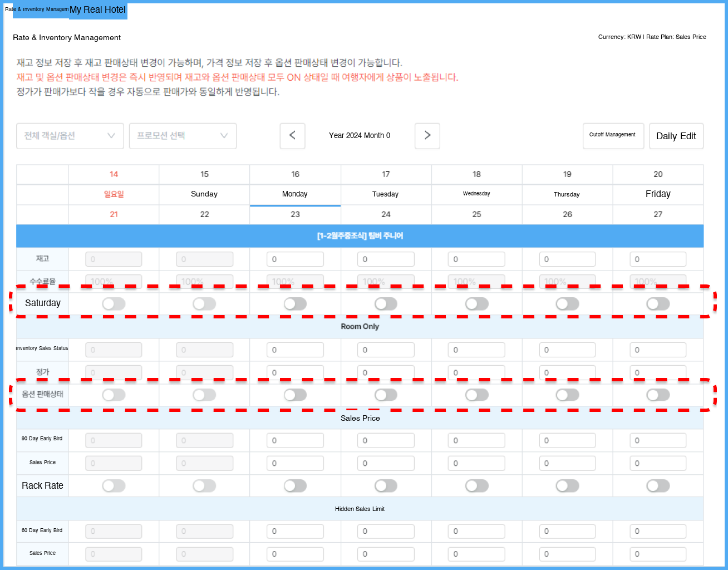
Task: Edit 정가 field in Wednesday column
Action: [x=476, y=372]
